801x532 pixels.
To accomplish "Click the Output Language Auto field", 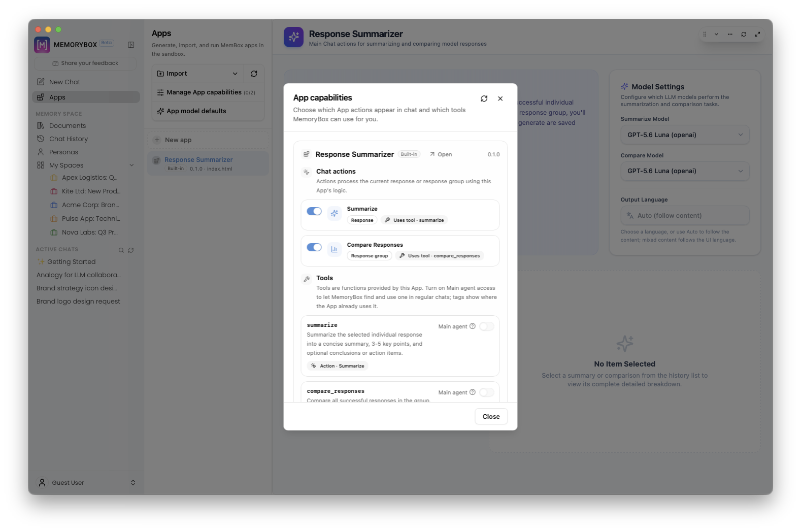I will click(x=685, y=215).
